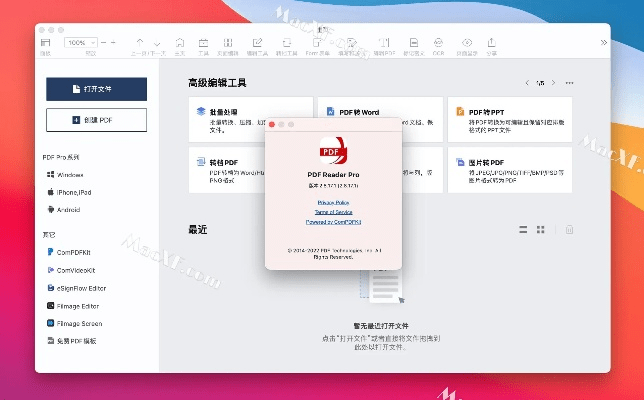Open the PDF转PPT tool card
Image resolution: width=644 pixels, height=400 pixels.
tap(510, 120)
